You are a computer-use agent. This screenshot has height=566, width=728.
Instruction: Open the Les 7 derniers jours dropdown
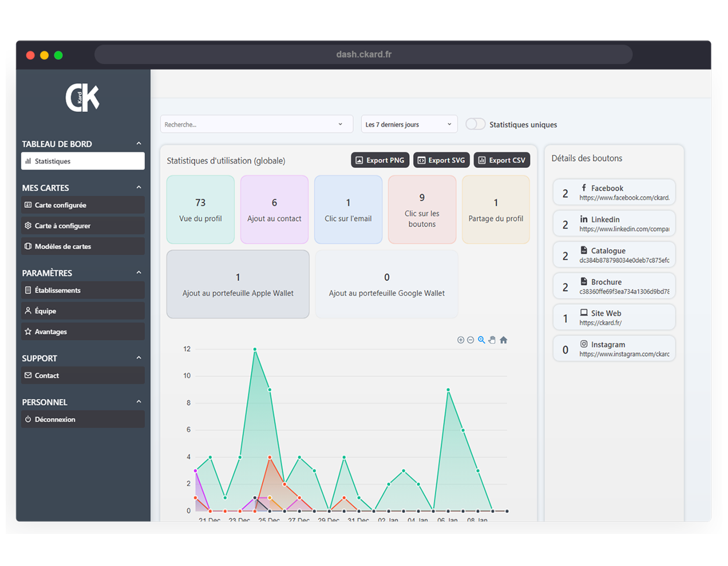[x=409, y=124]
